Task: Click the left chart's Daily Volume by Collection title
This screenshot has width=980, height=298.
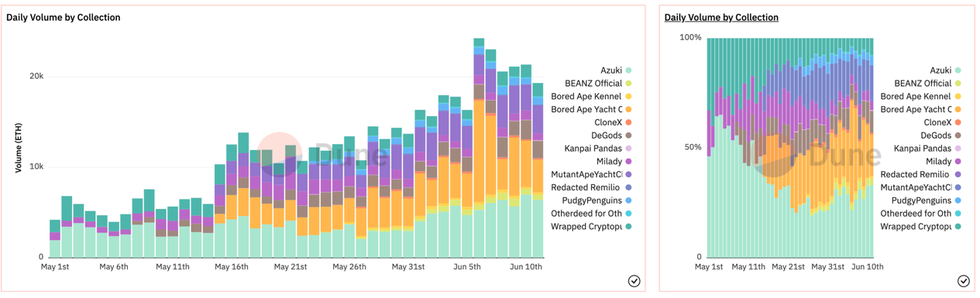Action: pos(64,17)
